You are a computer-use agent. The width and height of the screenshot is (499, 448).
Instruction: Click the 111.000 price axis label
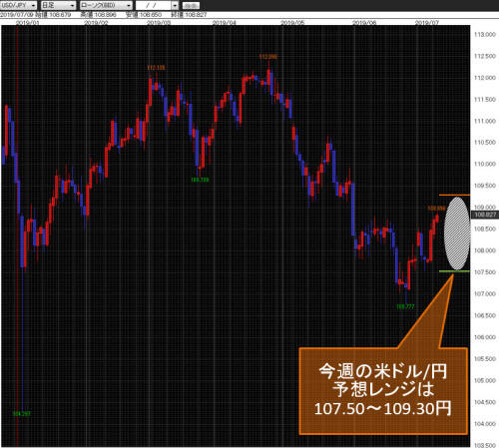(485, 121)
